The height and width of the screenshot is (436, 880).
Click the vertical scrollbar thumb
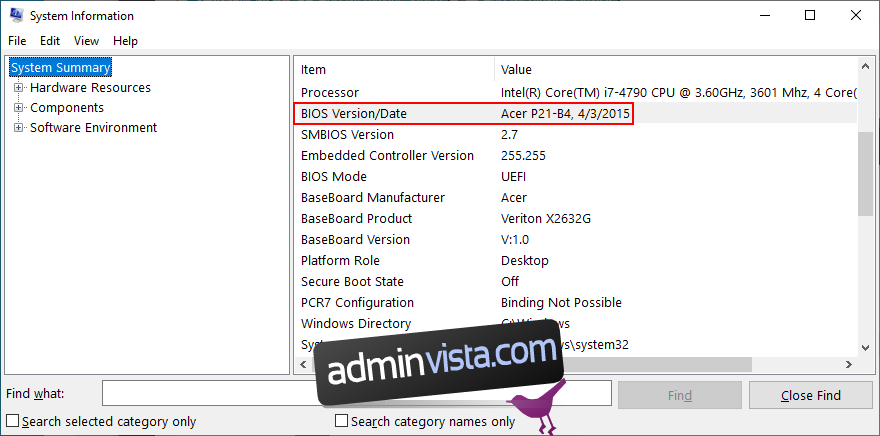point(865,174)
